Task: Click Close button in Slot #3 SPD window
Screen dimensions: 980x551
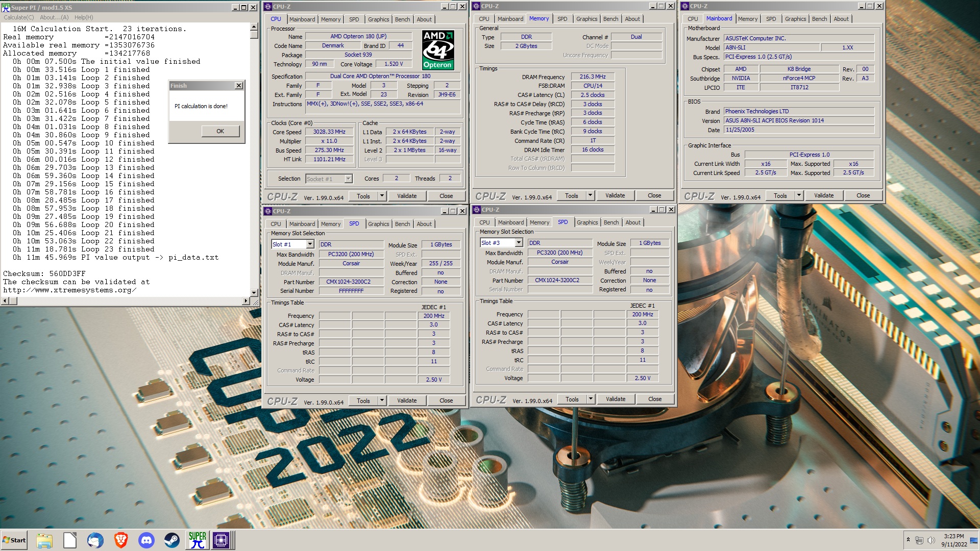Action: 655,399
